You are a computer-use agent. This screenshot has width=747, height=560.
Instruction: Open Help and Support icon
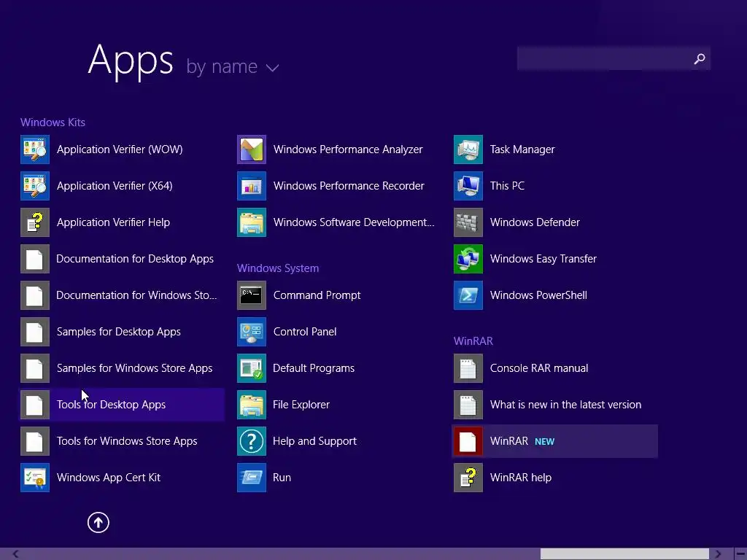[x=252, y=441]
